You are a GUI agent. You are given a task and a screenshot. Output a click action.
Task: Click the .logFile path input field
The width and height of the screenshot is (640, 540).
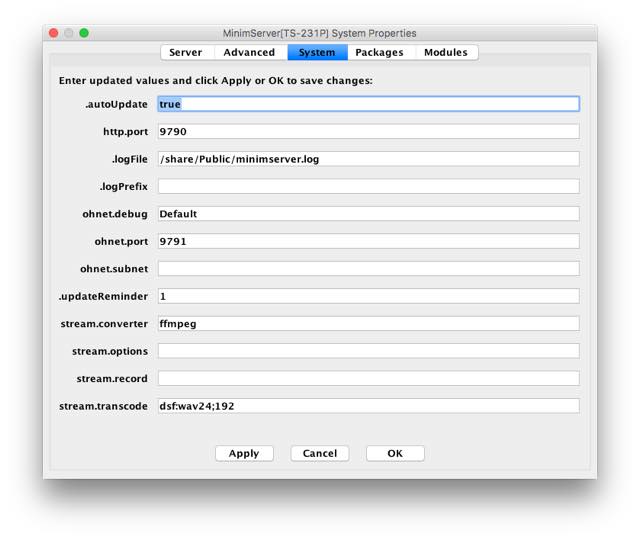369,159
